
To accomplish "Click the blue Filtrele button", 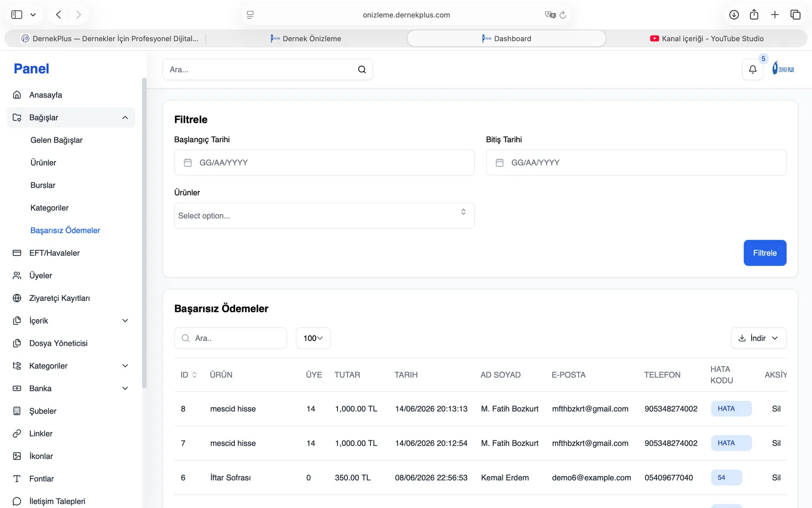I will point(765,253).
